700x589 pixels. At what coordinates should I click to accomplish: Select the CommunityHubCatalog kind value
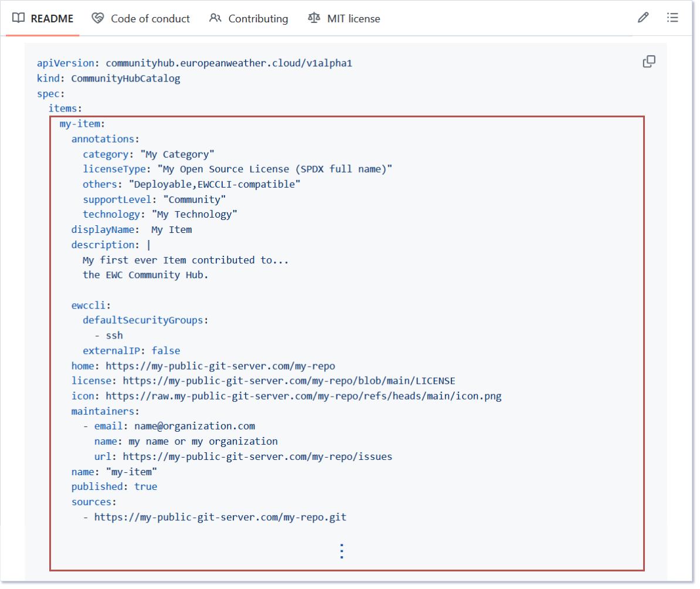point(125,79)
